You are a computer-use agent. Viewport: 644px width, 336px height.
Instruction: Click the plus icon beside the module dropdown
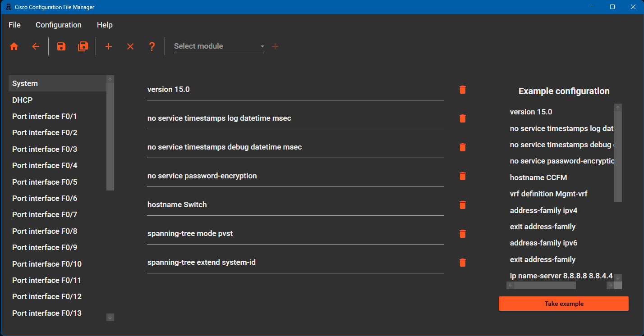pyautogui.click(x=275, y=46)
